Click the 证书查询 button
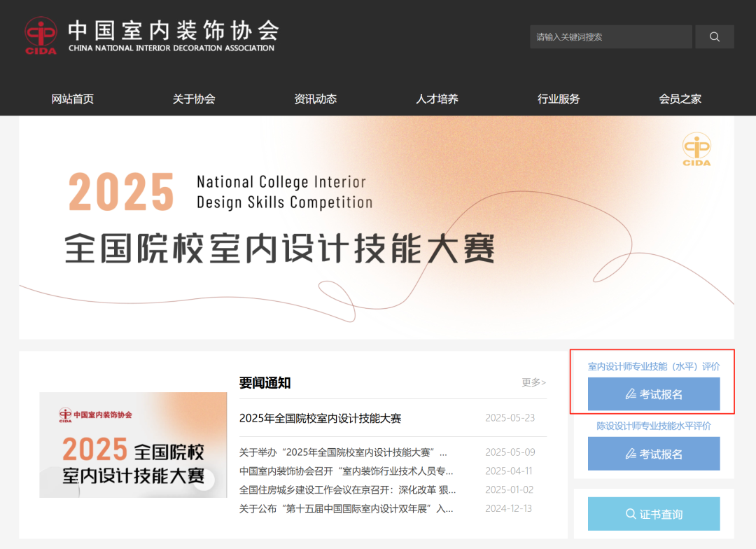The width and height of the screenshot is (756, 549). coord(654,514)
